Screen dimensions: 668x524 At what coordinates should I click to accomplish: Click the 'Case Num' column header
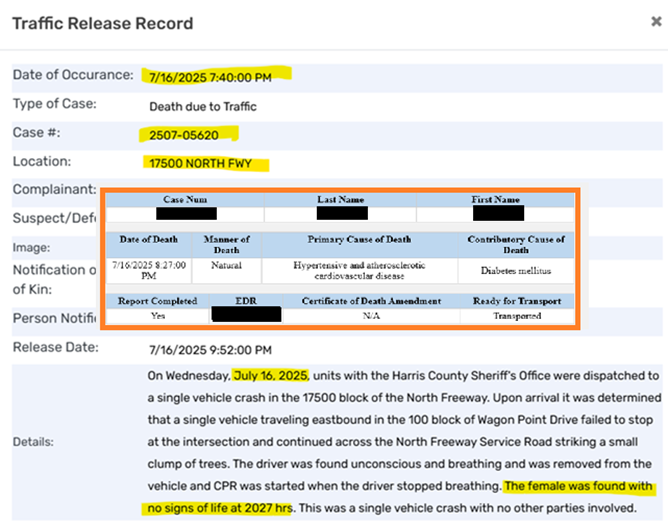[x=185, y=199]
